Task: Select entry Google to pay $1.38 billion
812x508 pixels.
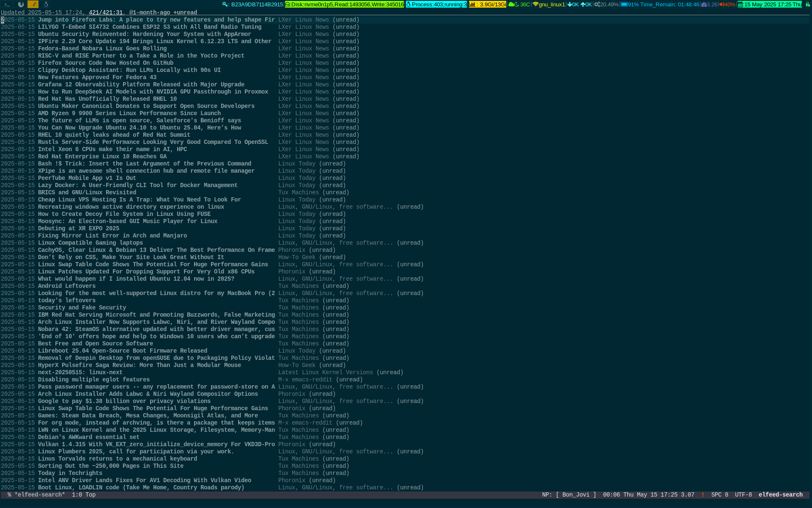Action: [x=124, y=401]
